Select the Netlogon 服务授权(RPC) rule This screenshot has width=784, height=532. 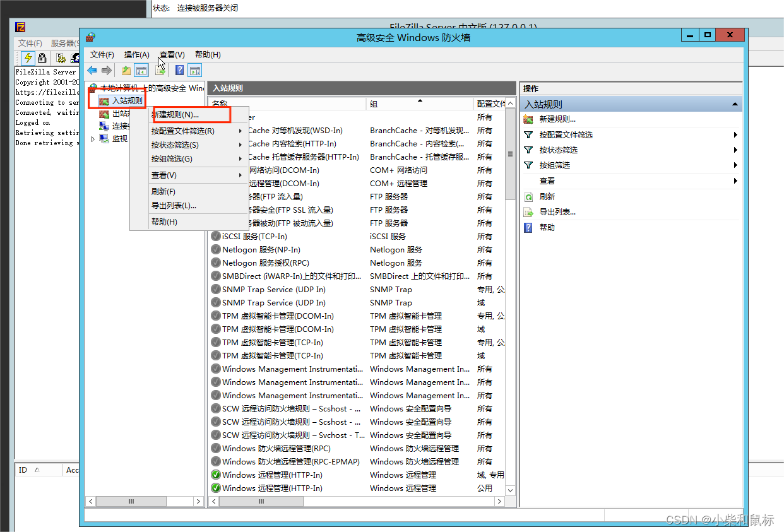[358, 263]
